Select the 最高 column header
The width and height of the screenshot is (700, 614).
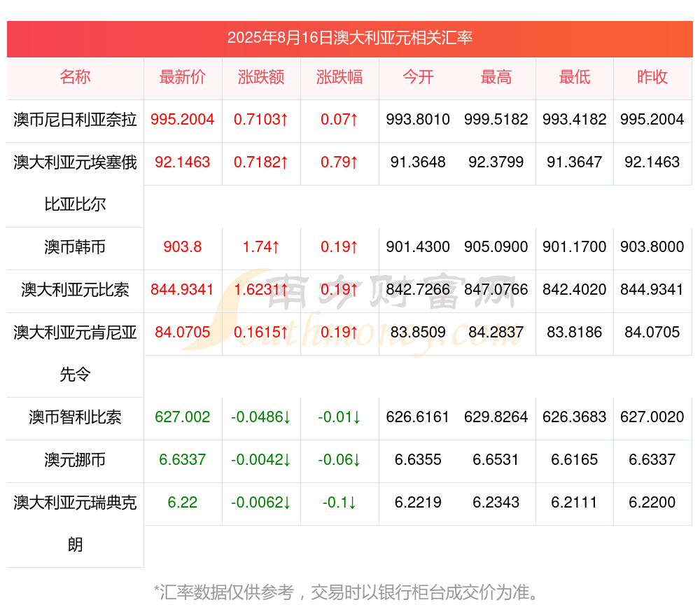(496, 77)
